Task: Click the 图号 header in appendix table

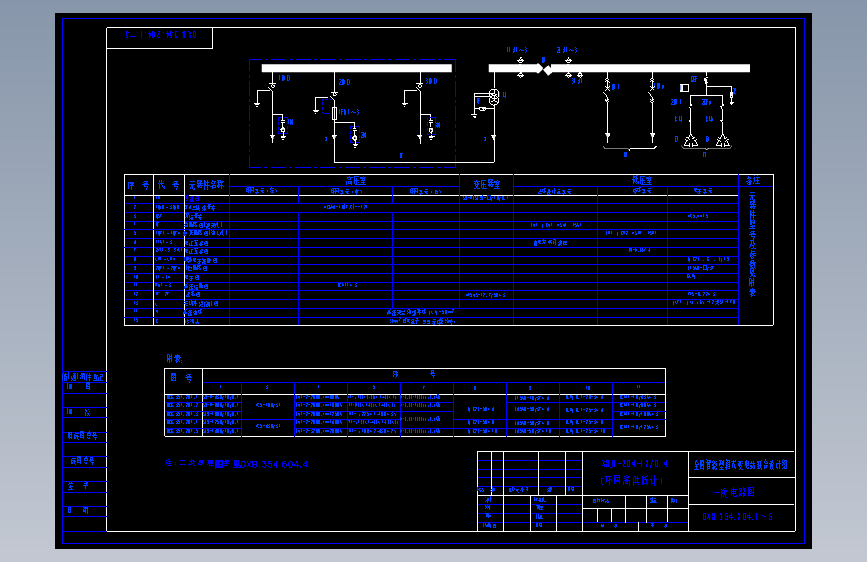Action: tap(181, 378)
